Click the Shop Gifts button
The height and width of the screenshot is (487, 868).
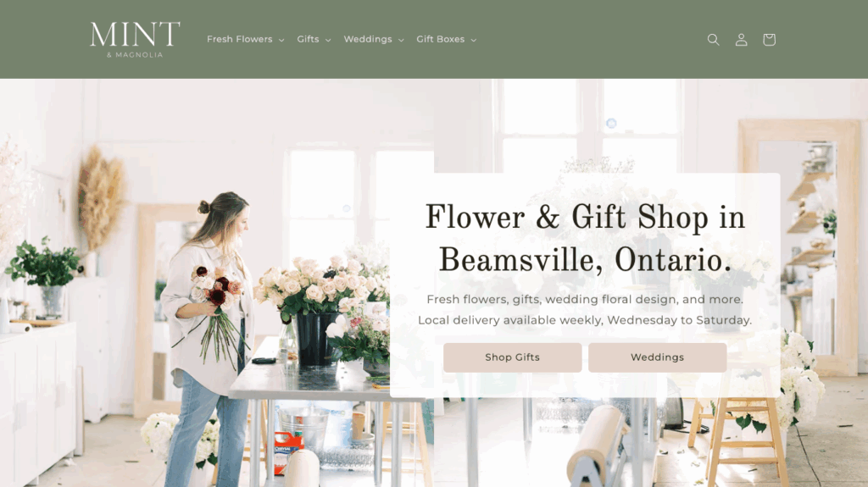coord(512,357)
